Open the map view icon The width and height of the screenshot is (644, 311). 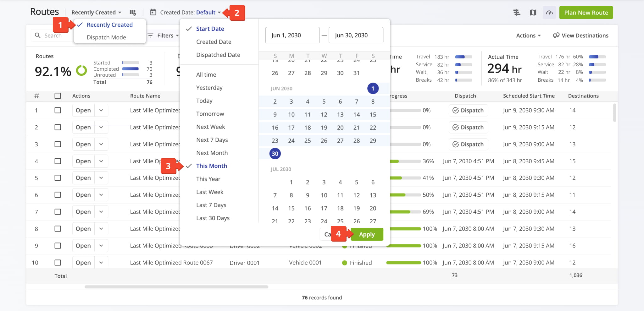coord(533,13)
